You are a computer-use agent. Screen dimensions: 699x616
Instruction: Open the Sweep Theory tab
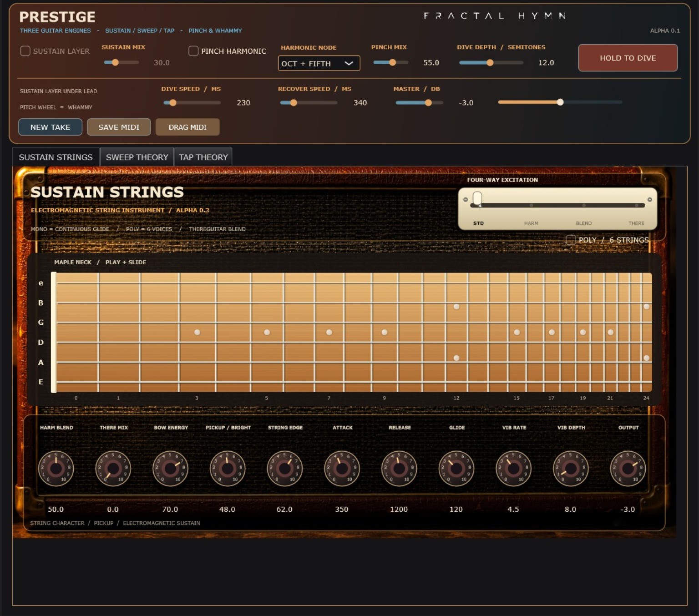tap(137, 157)
